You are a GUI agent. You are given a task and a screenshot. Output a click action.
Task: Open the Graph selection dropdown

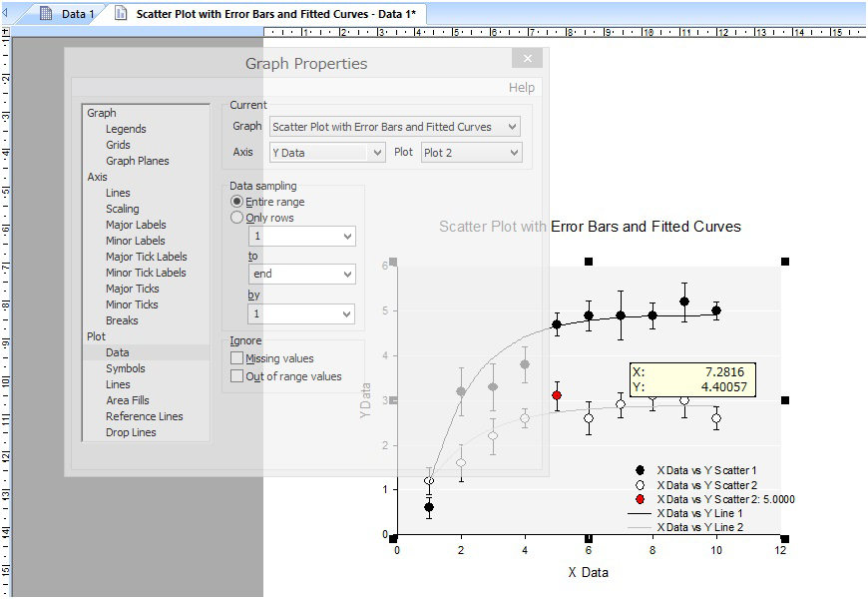[512, 127]
